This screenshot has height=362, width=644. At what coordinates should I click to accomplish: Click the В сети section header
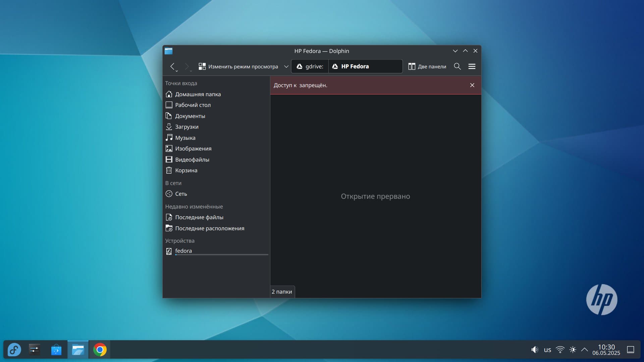[173, 183]
